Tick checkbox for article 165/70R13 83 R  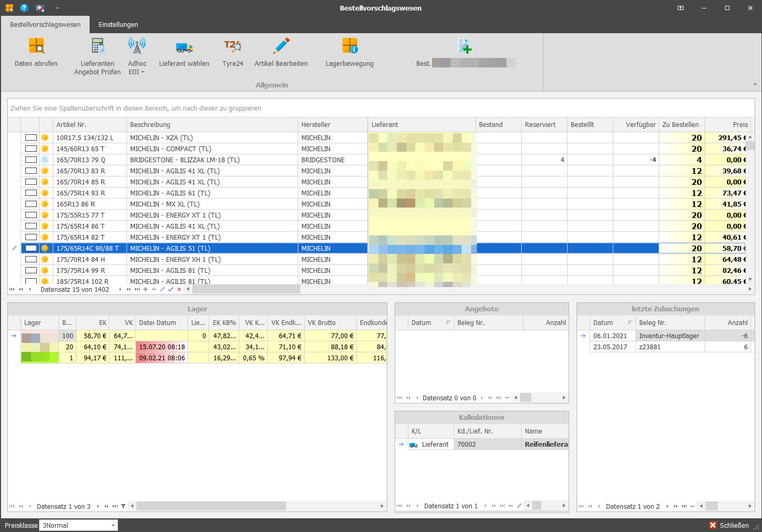pos(31,171)
